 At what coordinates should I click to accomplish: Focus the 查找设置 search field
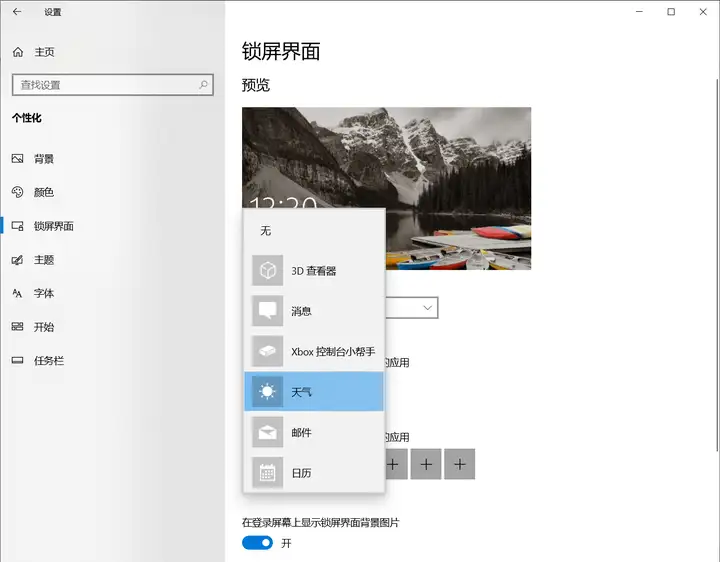pyautogui.click(x=112, y=85)
